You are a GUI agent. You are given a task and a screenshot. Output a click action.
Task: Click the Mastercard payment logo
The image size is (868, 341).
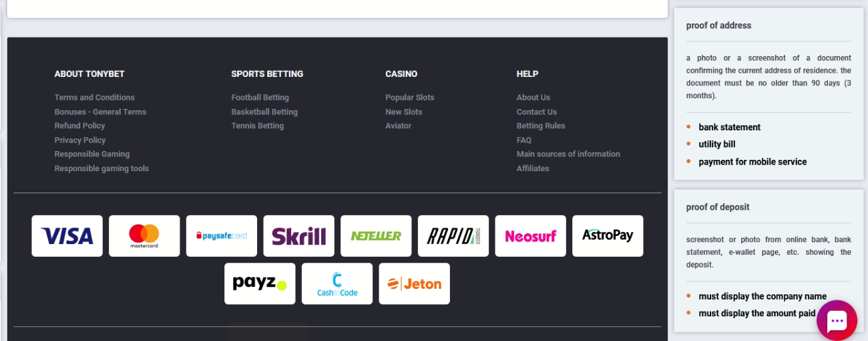144,236
